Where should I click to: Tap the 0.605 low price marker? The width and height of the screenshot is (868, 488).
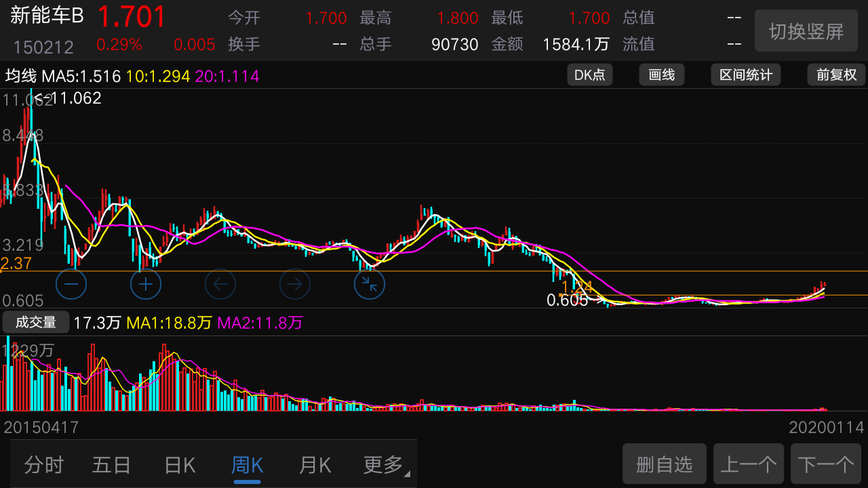coord(568,300)
